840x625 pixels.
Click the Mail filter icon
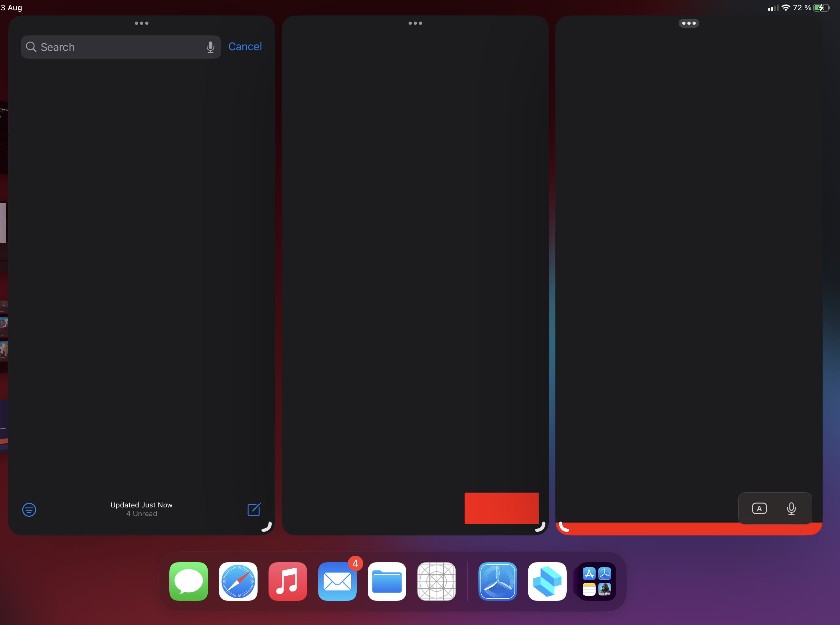29,510
